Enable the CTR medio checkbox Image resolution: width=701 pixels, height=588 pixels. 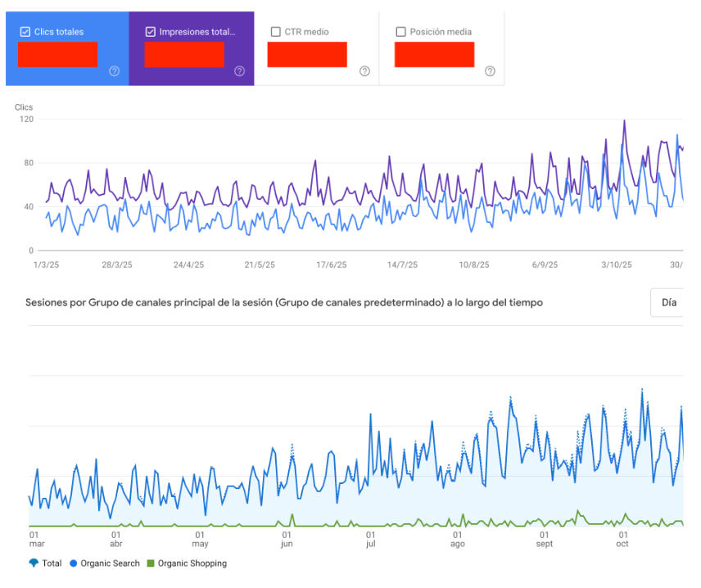pos(276,32)
